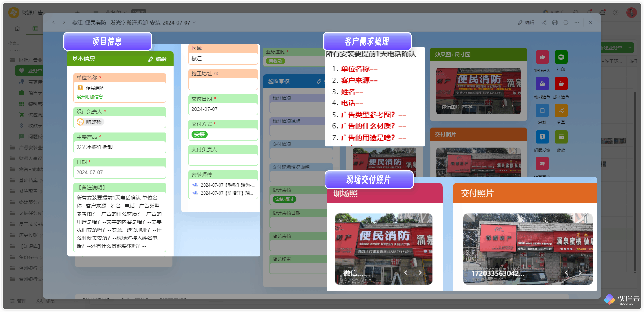644x312 pixels.
Task: Click the green 安装 delivery tag
Action: 199,134
